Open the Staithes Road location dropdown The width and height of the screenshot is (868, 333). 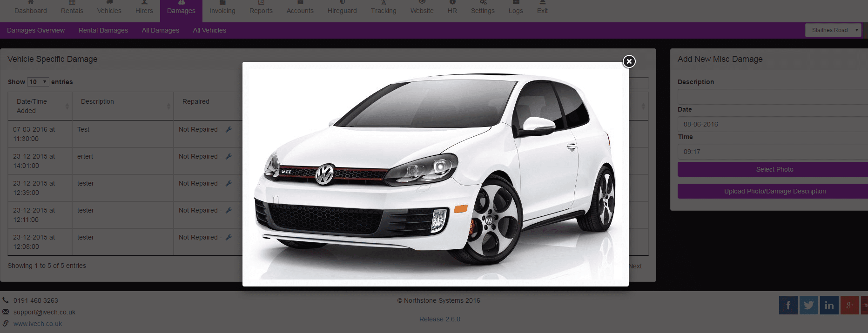(x=833, y=30)
